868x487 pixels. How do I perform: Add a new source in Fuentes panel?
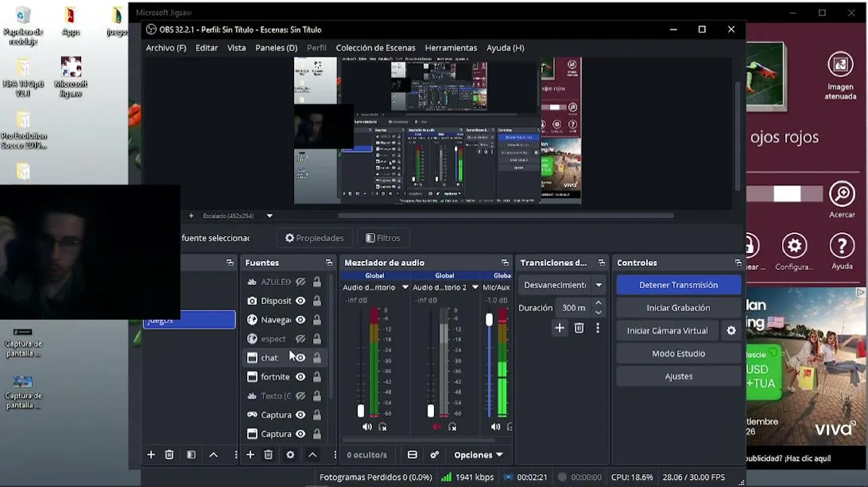point(250,455)
